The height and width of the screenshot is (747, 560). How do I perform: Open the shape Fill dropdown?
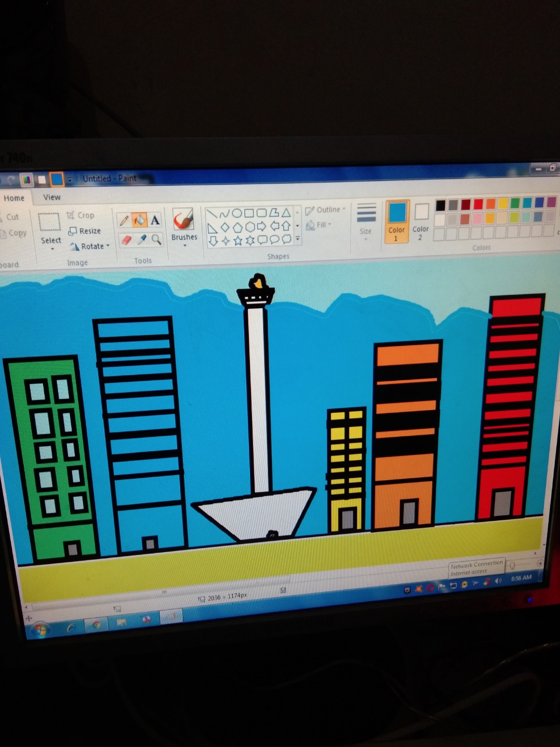(x=318, y=225)
